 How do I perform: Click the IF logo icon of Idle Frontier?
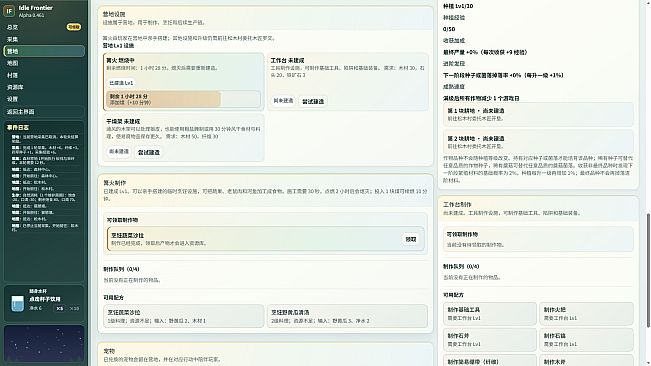click(x=9, y=11)
